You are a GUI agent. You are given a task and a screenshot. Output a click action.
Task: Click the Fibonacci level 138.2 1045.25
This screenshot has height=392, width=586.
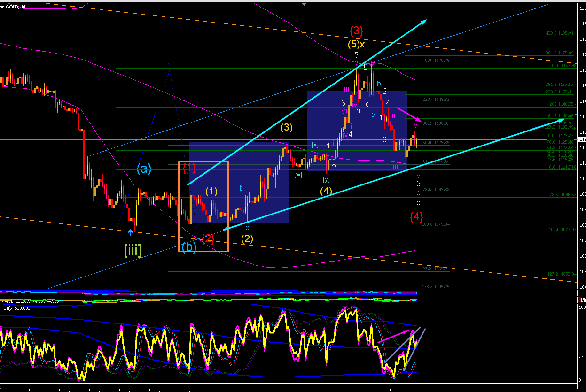(435, 286)
